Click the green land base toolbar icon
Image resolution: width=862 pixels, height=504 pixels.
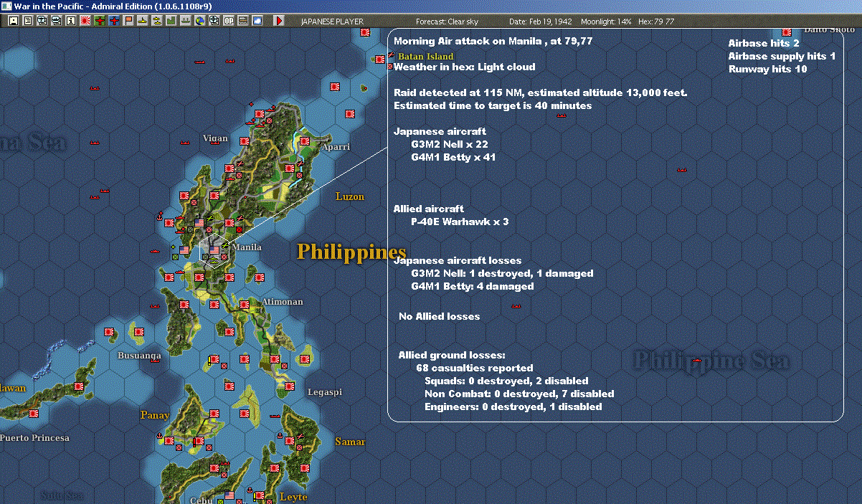[x=171, y=22]
